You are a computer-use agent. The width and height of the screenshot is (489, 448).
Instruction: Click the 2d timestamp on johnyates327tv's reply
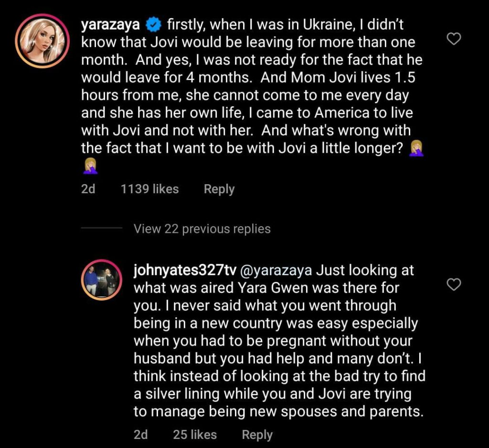141,435
